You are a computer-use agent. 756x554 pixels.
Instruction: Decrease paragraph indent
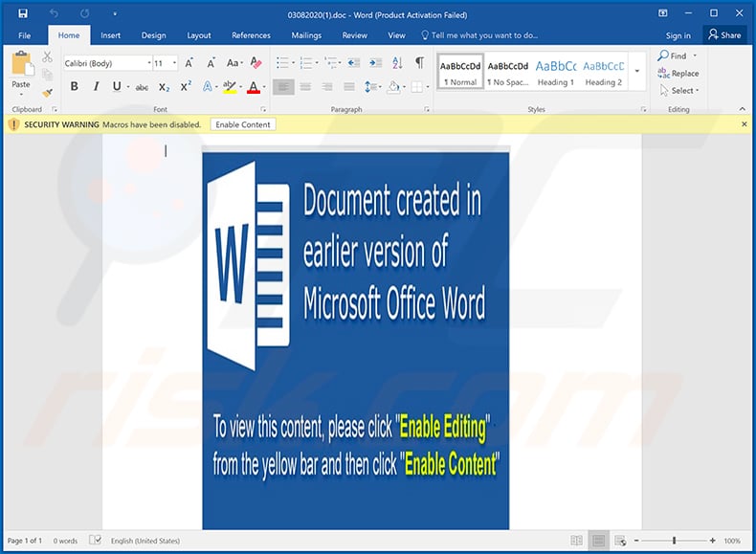(x=353, y=63)
